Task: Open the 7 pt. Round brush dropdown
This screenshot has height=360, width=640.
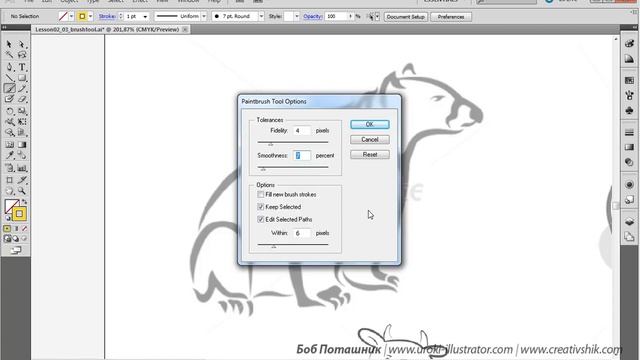Action: [x=261, y=16]
